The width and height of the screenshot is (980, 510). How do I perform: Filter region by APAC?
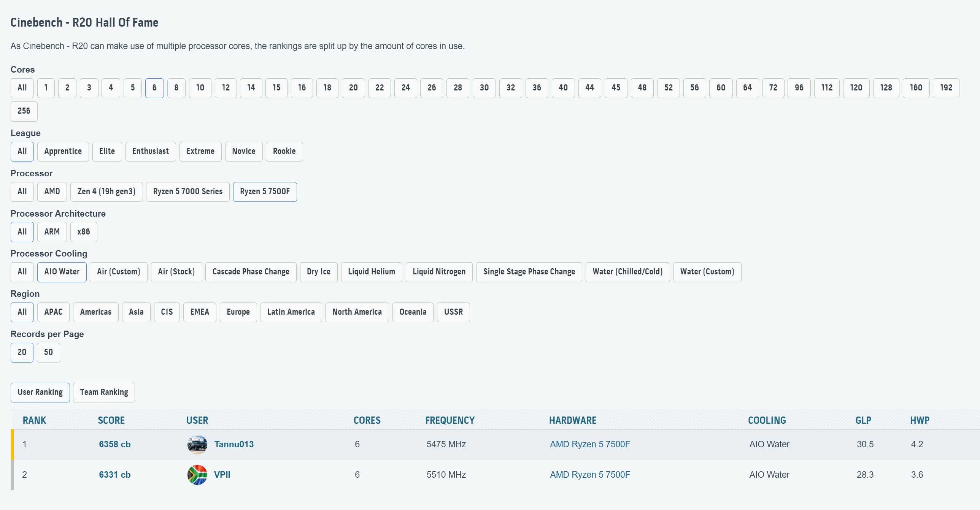(53, 312)
